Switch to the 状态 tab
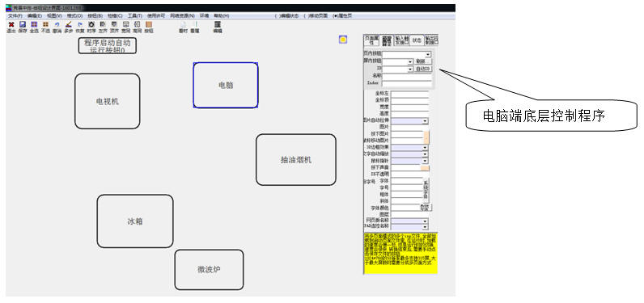 pyautogui.click(x=417, y=40)
